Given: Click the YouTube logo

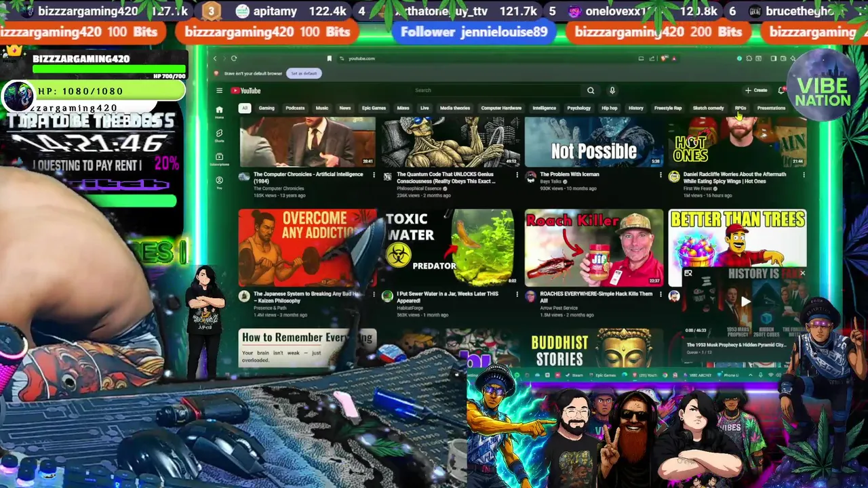Looking at the screenshot, I should point(245,91).
